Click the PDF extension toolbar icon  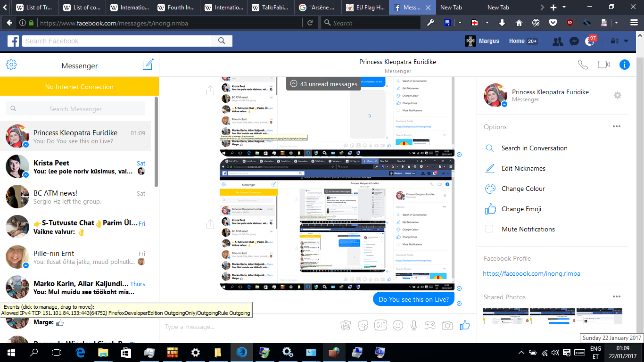[604, 23]
